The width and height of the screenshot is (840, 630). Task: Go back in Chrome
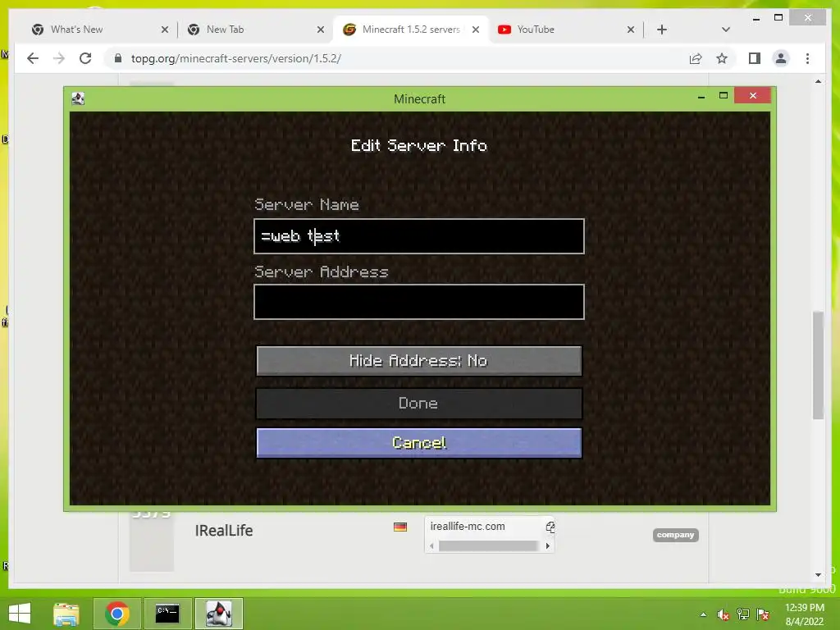33,58
